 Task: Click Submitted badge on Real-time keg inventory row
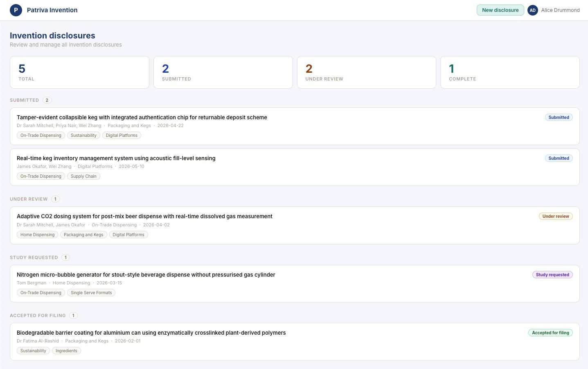point(559,158)
